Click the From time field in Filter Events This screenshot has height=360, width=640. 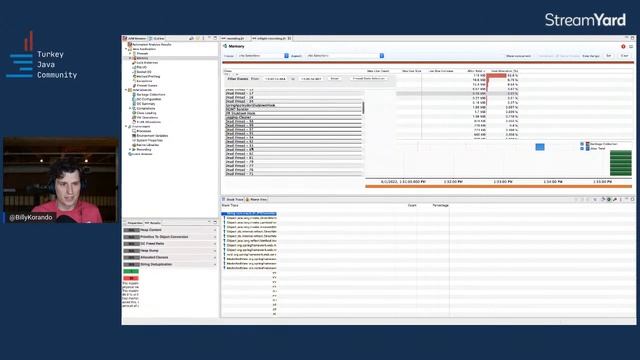click(x=275, y=79)
